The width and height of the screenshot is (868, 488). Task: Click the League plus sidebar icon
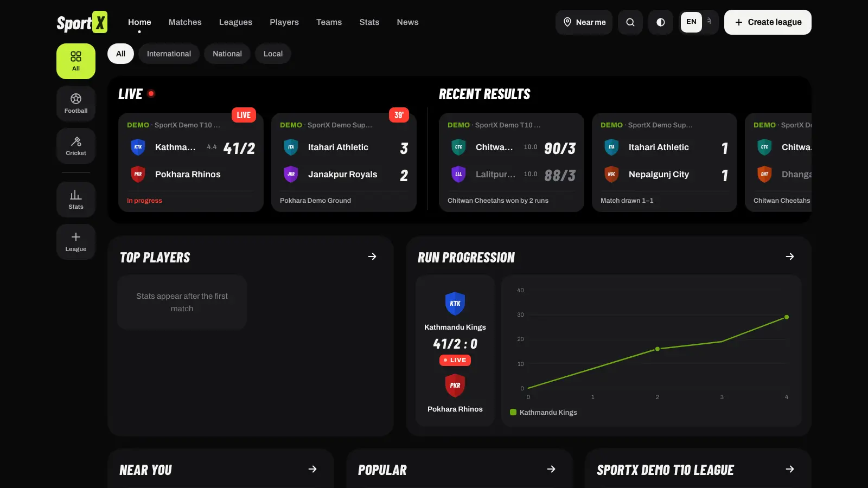(76, 242)
